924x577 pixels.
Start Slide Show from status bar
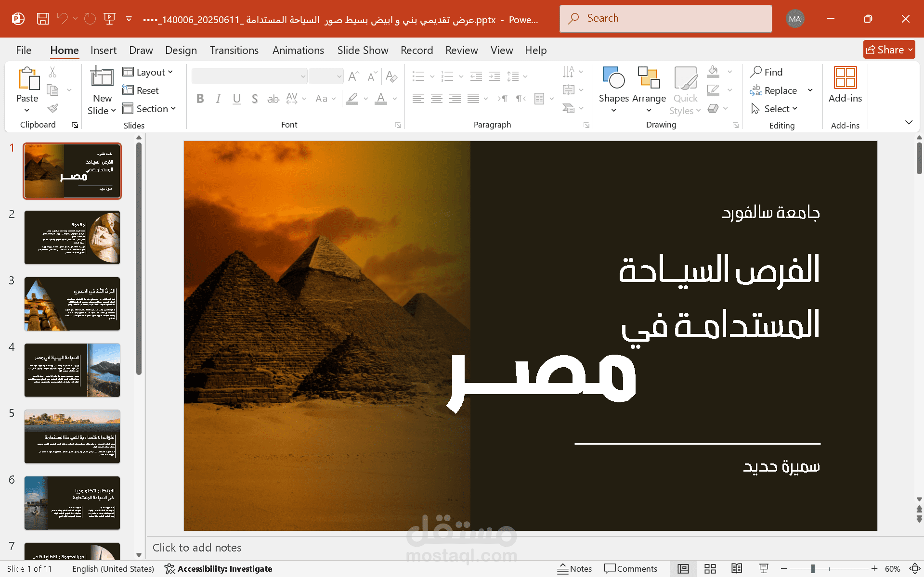764,569
